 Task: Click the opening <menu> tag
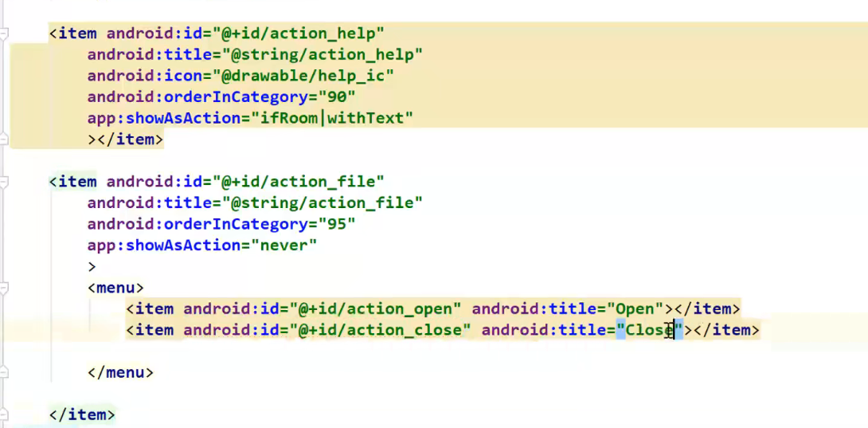tap(115, 288)
